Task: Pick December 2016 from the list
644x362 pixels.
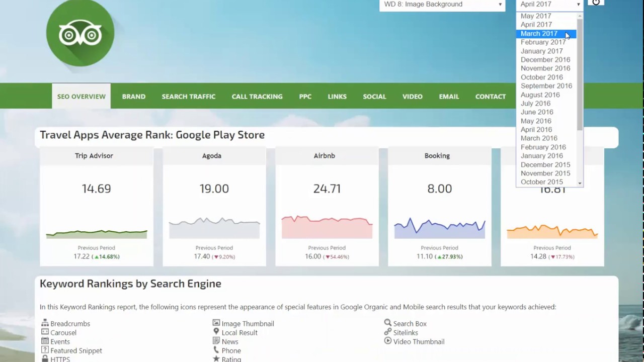Action: (547, 60)
